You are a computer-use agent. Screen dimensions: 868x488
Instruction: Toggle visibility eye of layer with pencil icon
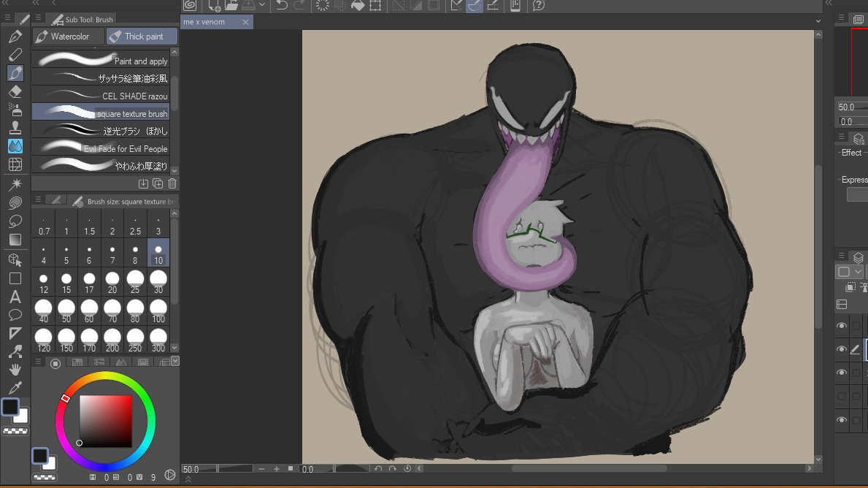(842, 349)
